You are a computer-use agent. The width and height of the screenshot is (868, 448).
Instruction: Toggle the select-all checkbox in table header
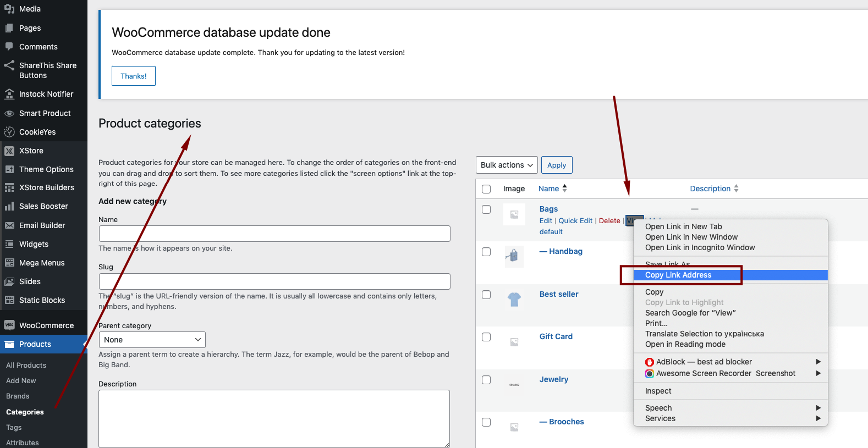[x=486, y=189]
